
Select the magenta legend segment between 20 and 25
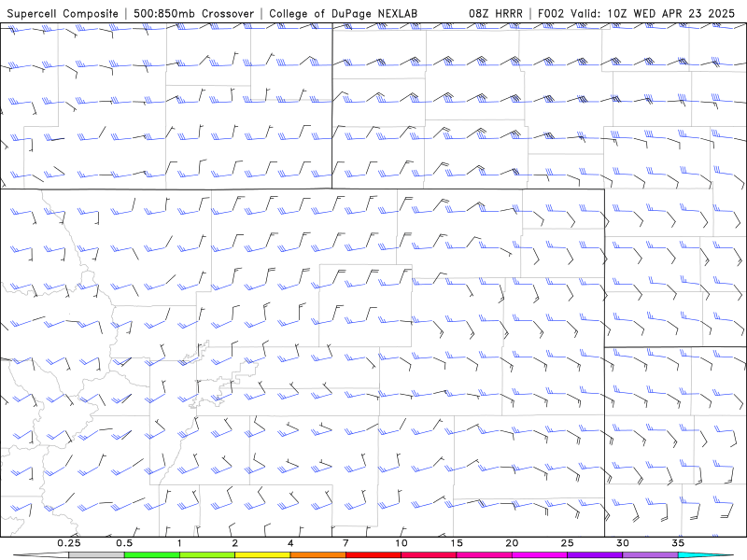click(x=540, y=555)
